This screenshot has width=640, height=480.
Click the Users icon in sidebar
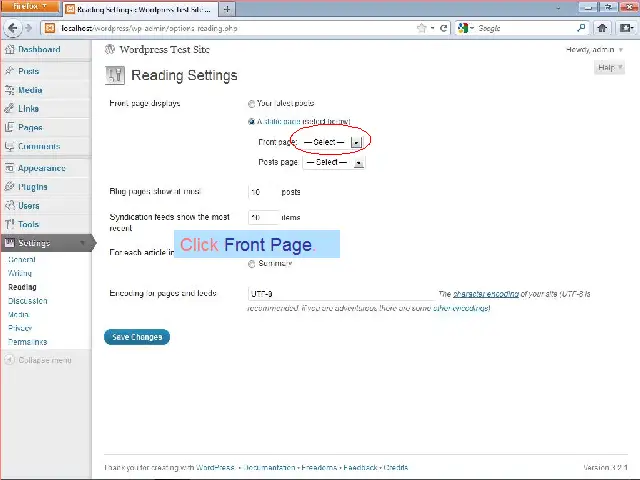pos(9,205)
